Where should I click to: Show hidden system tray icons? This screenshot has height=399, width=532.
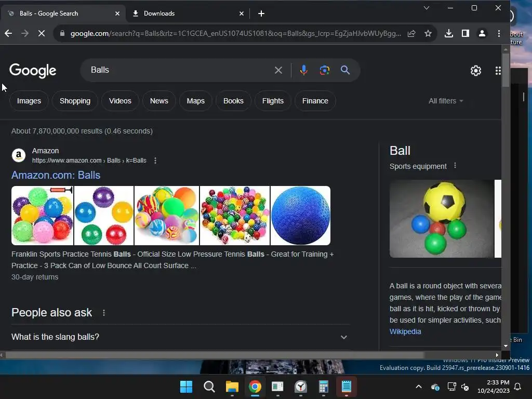[419, 387]
